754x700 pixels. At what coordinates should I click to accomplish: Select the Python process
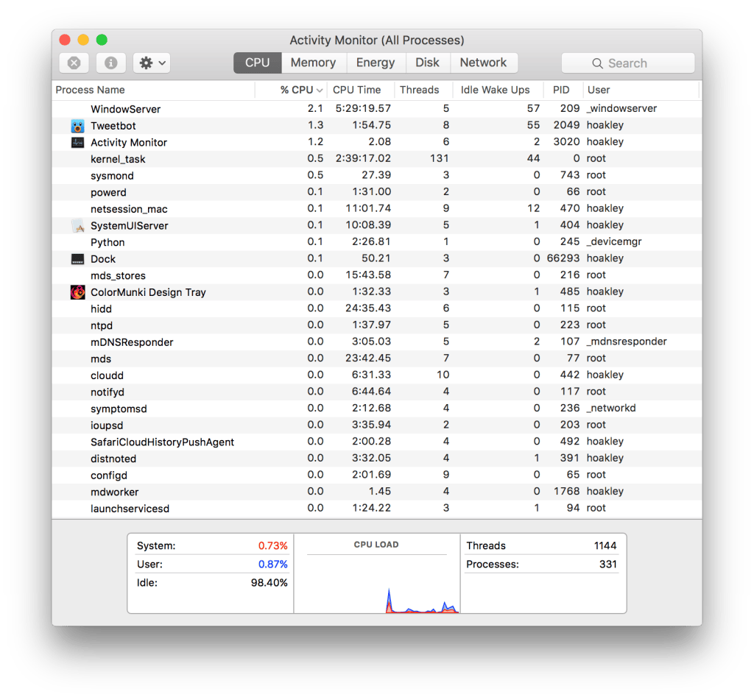click(377, 242)
